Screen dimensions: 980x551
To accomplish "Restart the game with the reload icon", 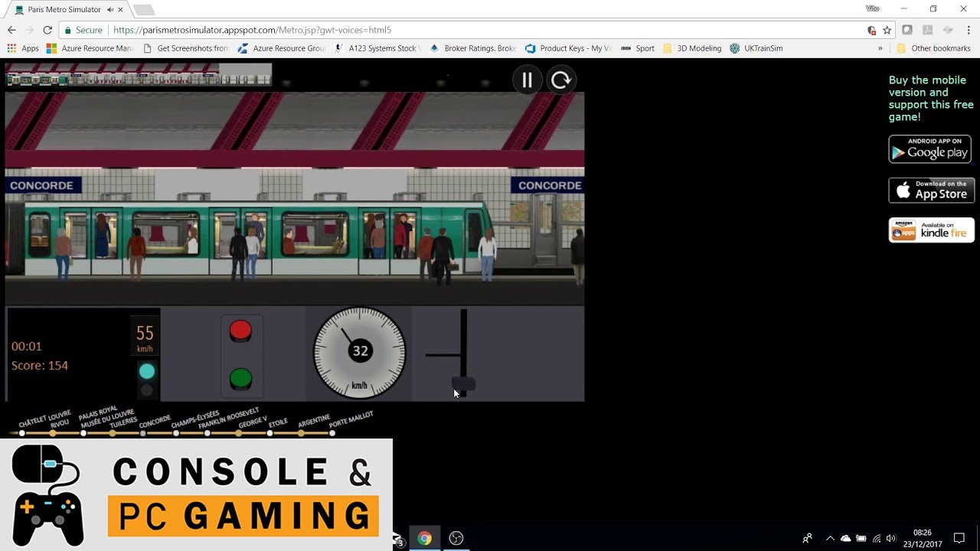I will tap(561, 80).
